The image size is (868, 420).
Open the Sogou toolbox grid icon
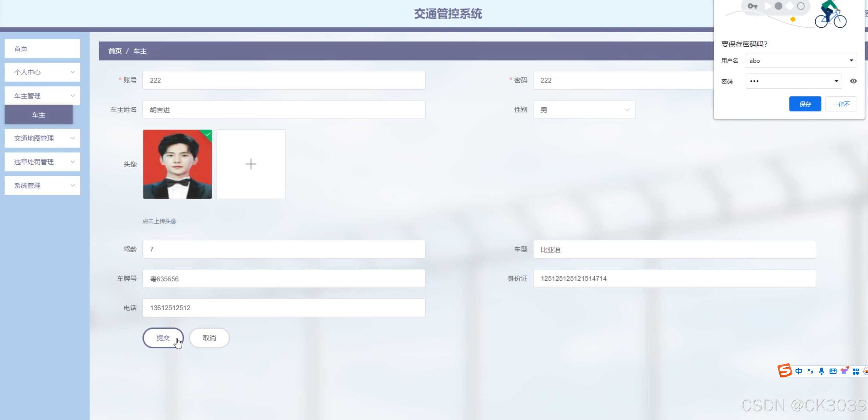pos(856,371)
